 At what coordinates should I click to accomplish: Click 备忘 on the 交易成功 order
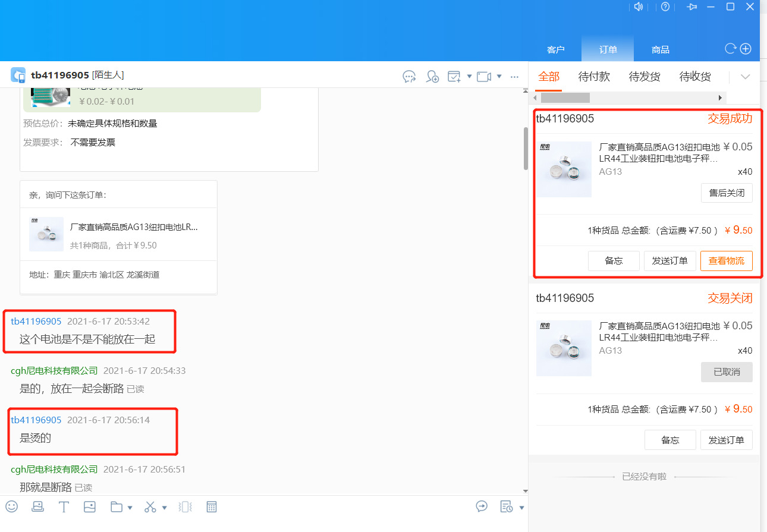[614, 261]
